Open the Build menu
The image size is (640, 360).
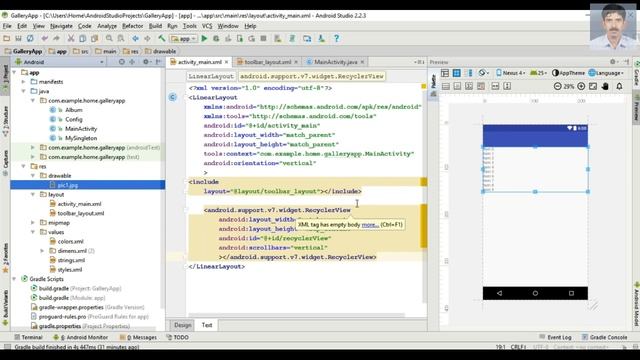coord(155,26)
